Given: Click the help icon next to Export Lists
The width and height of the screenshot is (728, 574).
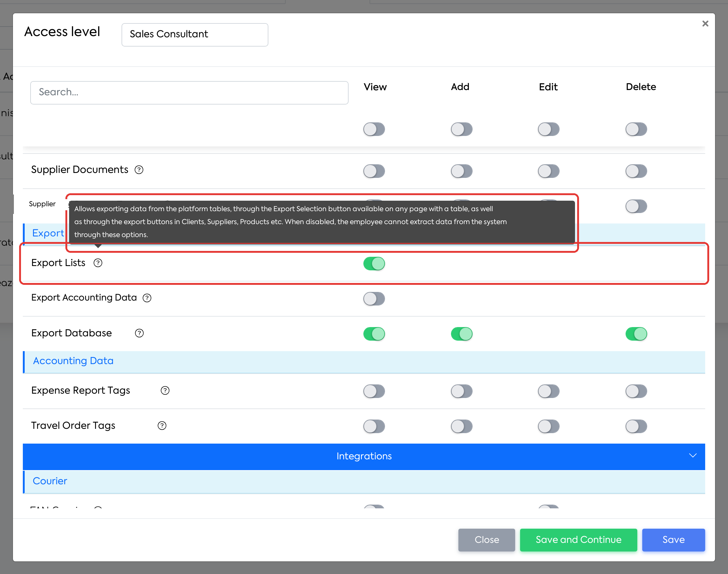Looking at the screenshot, I should pos(98,263).
